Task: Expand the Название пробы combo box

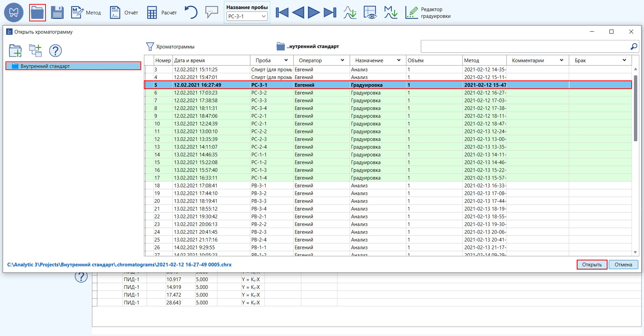Action: tap(263, 16)
